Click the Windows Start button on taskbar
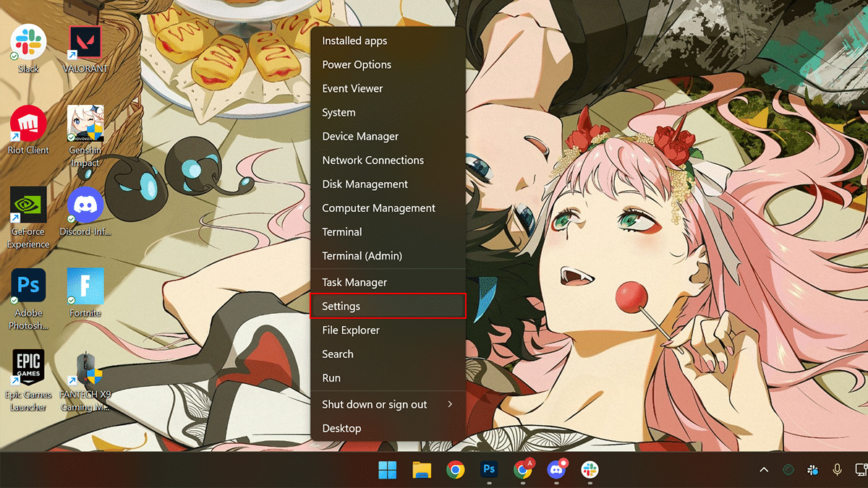 pyautogui.click(x=387, y=470)
